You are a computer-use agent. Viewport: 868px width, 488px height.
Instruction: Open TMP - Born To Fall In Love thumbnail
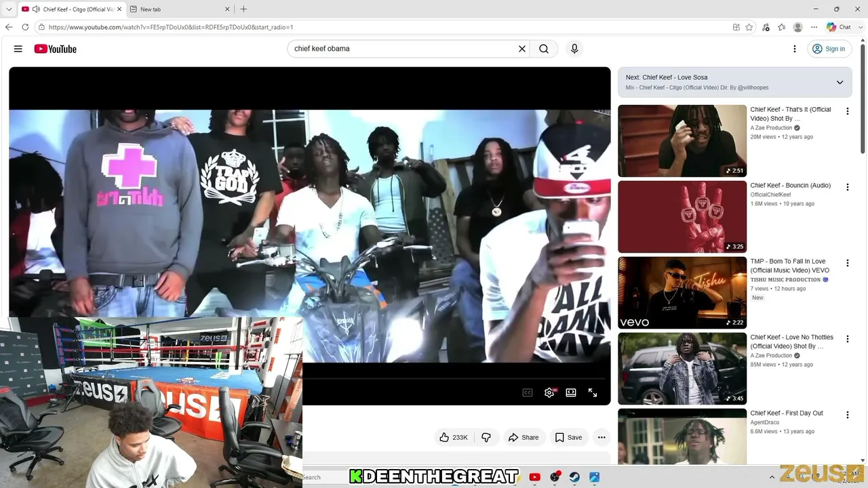click(x=682, y=293)
